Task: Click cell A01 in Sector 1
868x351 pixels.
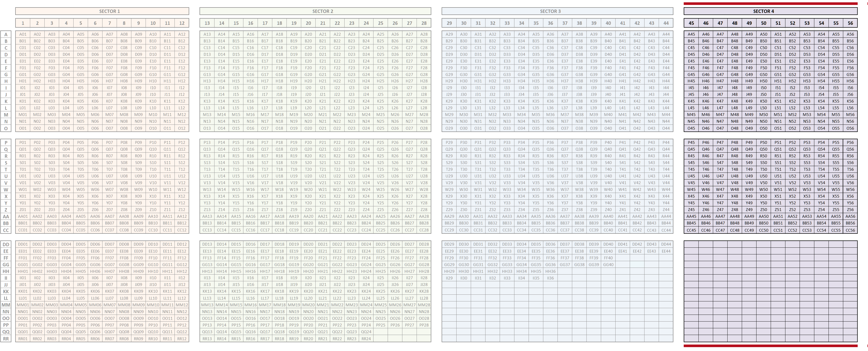Action: [x=22, y=34]
